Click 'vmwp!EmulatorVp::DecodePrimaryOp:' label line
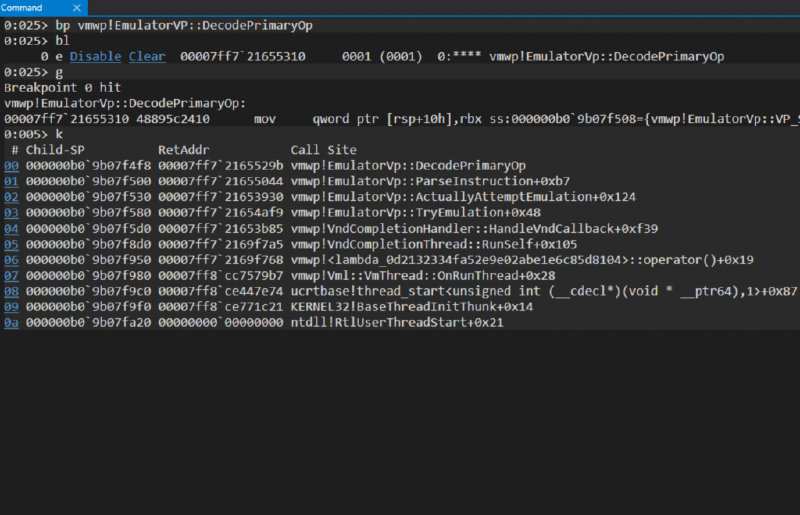The width and height of the screenshot is (800, 515). pos(125,103)
